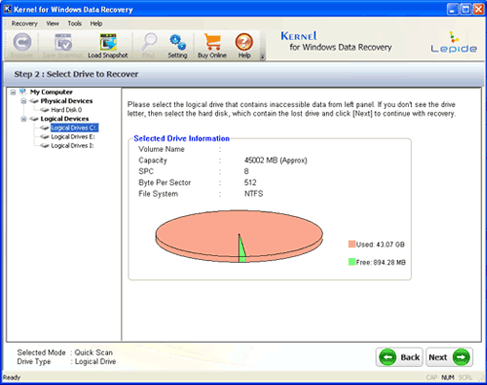This screenshot has width=487, height=385.
Task: Click the green Free space legend swatch
Action: pyautogui.click(x=352, y=262)
